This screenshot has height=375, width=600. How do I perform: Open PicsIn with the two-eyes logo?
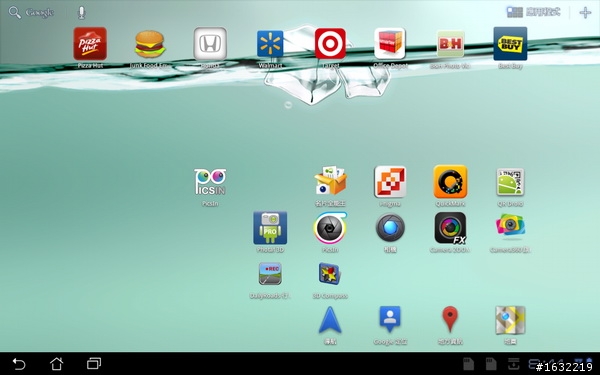(x=210, y=182)
